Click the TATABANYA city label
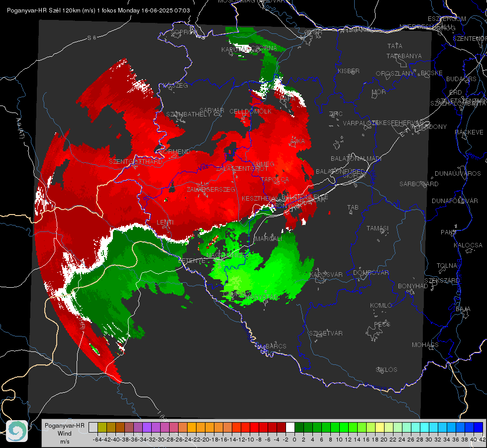Viewport: 487px width, 448px height. (404, 56)
